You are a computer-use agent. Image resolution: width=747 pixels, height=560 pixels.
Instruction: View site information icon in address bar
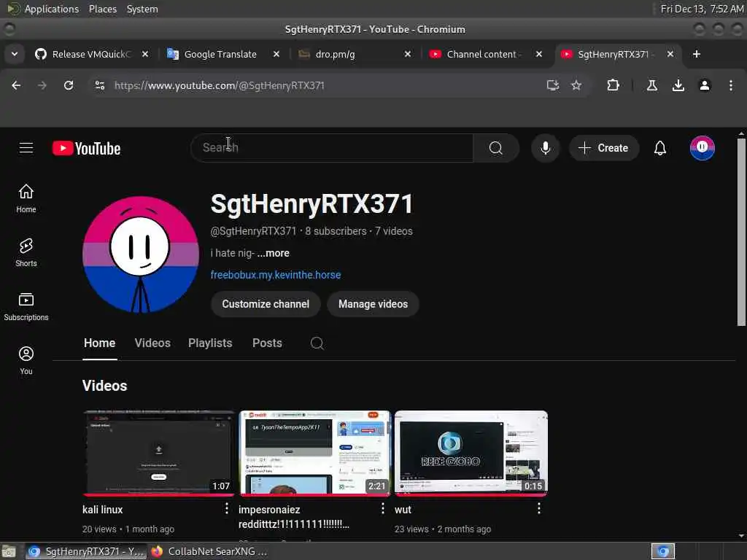point(100,85)
